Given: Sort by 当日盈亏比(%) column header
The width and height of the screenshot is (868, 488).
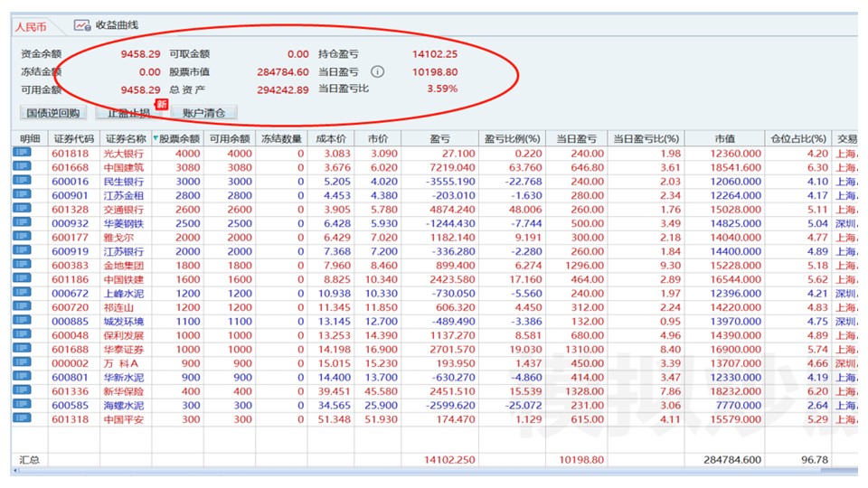Looking at the screenshot, I should (646, 138).
